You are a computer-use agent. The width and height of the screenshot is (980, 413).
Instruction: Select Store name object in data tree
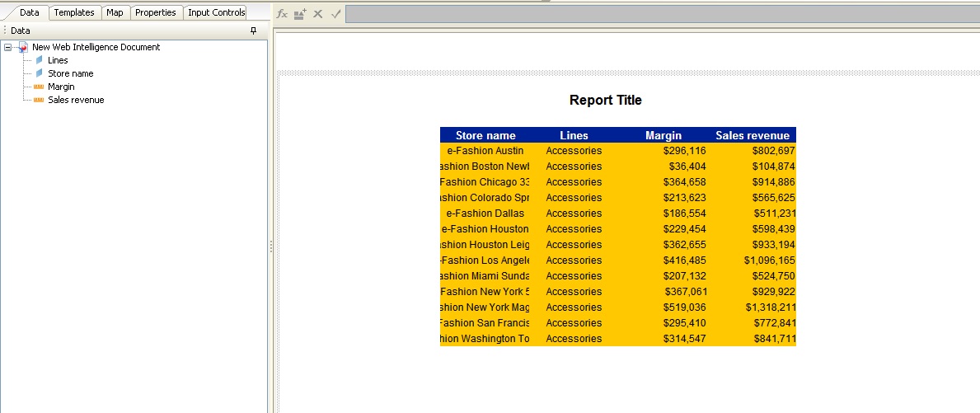pyautogui.click(x=71, y=73)
